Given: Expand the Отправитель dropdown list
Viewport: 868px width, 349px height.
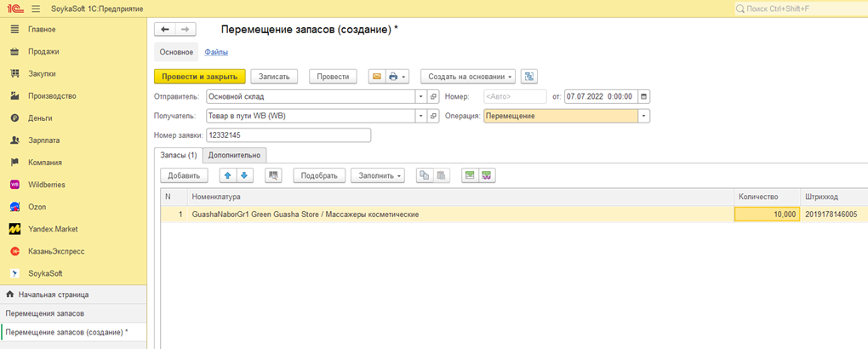Looking at the screenshot, I should tap(420, 96).
